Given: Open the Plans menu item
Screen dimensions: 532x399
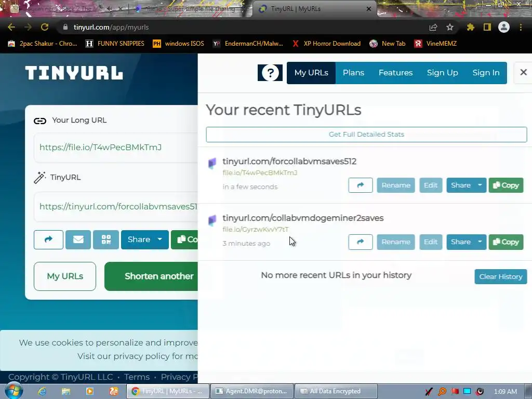Looking at the screenshot, I should 353,73.
